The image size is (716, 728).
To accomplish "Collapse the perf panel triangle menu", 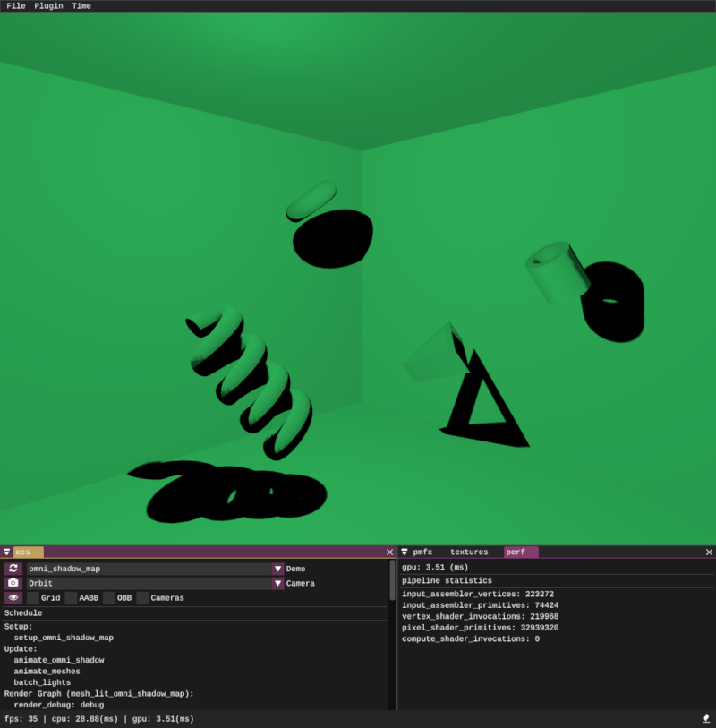I will pos(405,552).
